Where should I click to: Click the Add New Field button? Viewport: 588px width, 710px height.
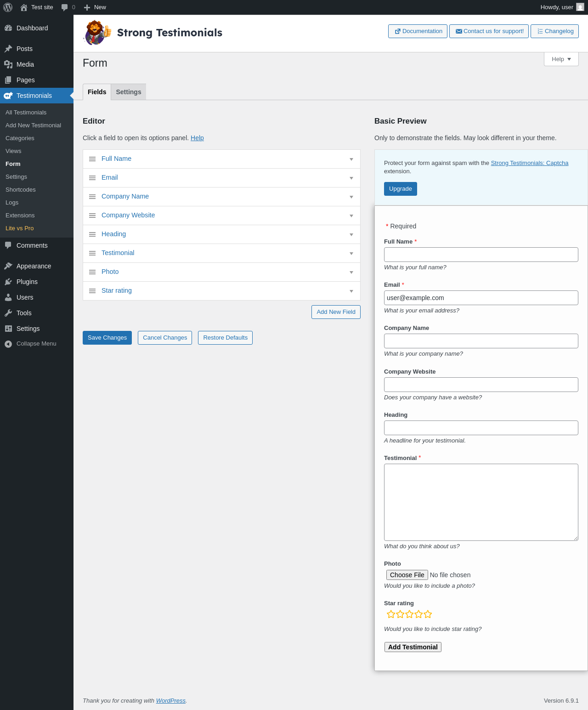point(336,312)
